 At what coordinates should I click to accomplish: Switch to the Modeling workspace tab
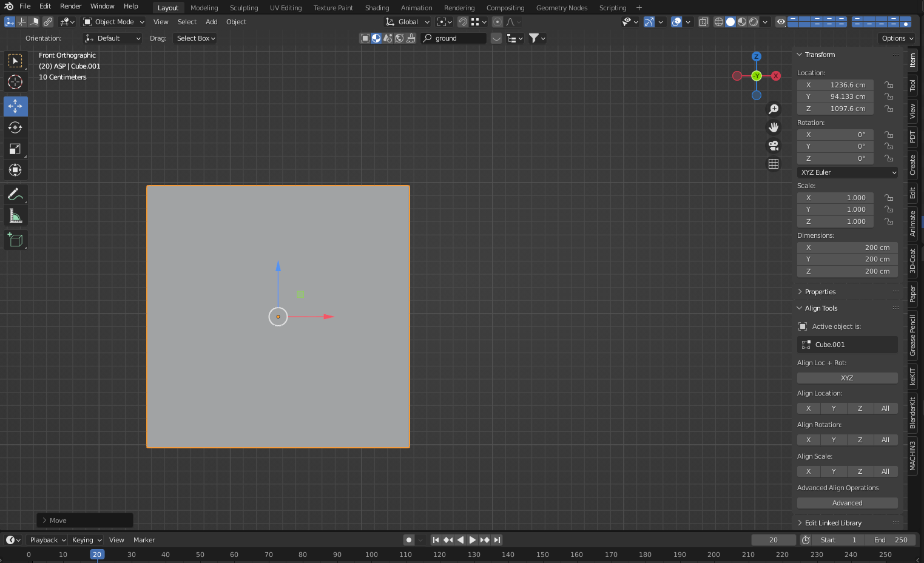(204, 8)
